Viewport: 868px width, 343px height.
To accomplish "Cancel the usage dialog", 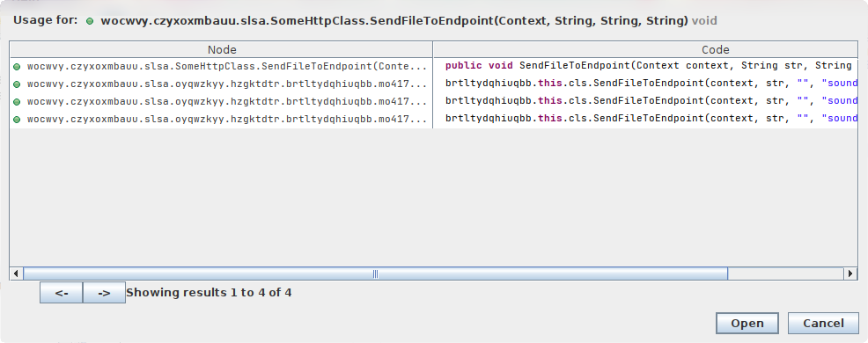I will point(823,324).
